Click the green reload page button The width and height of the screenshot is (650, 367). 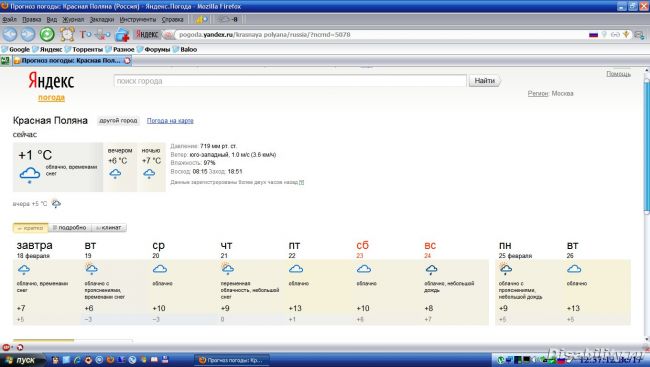click(47, 34)
